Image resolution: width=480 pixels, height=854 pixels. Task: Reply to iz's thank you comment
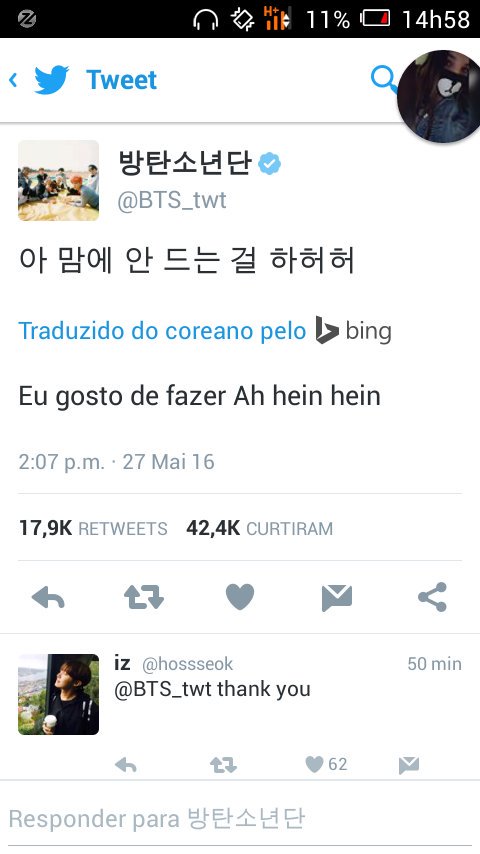(125, 765)
